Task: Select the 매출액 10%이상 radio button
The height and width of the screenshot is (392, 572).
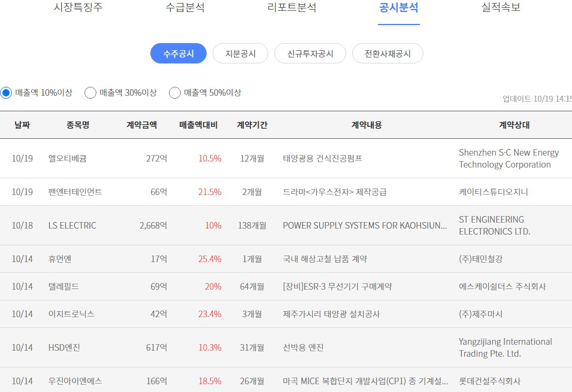Action: point(6,93)
